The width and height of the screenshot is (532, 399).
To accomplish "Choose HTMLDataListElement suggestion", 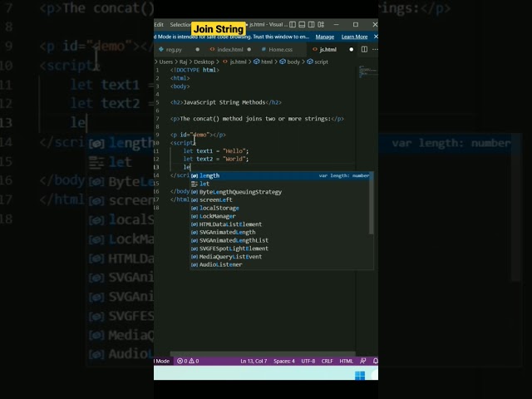I will (281, 224).
